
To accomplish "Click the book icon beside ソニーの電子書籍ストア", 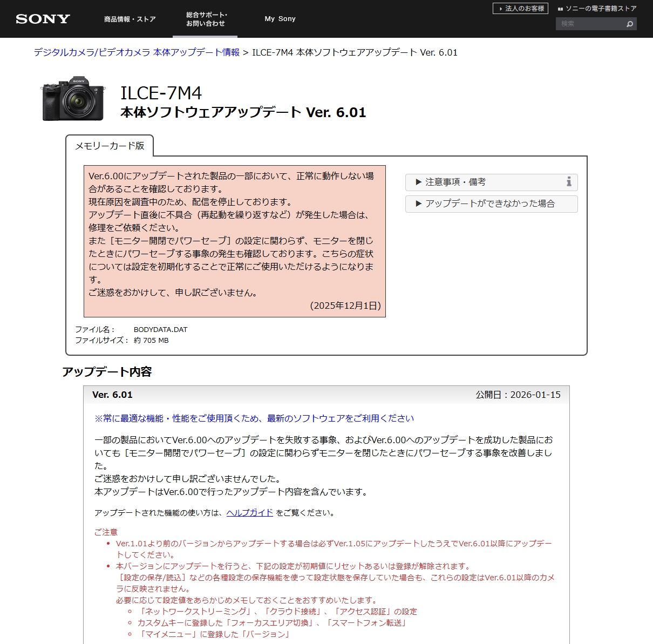I will click(560, 9).
